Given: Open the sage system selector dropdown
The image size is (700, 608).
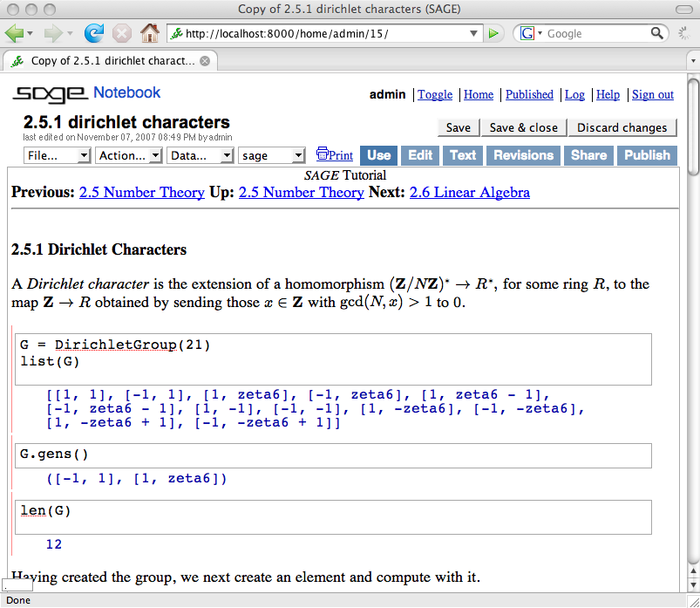Looking at the screenshot, I should click(271, 155).
